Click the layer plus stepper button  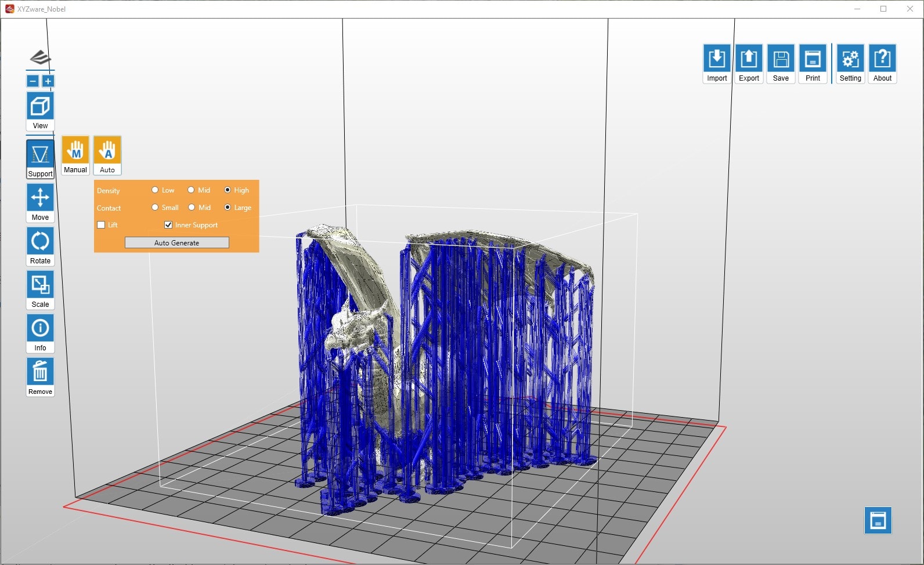48,81
